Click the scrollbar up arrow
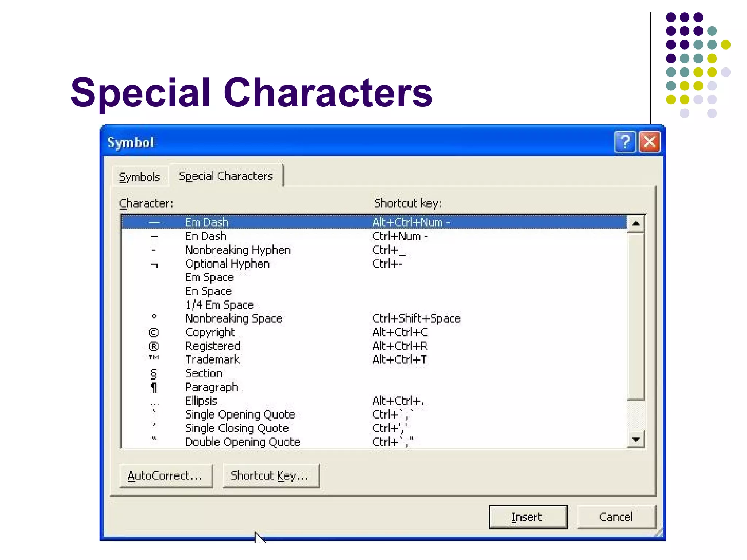Screen dimensions: 747x560 [x=636, y=223]
